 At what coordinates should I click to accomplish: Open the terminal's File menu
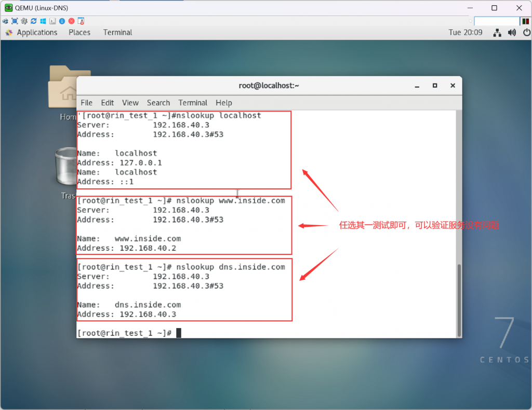pos(86,103)
